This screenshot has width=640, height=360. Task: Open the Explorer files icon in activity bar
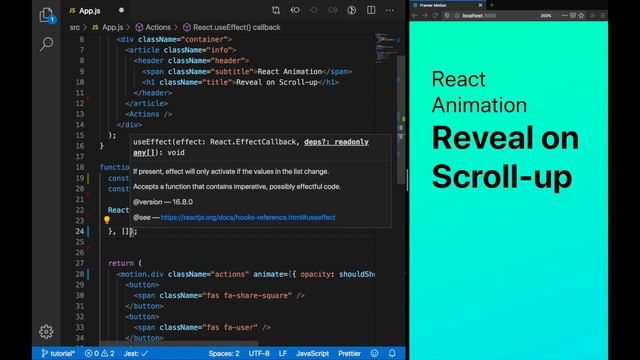(x=47, y=15)
